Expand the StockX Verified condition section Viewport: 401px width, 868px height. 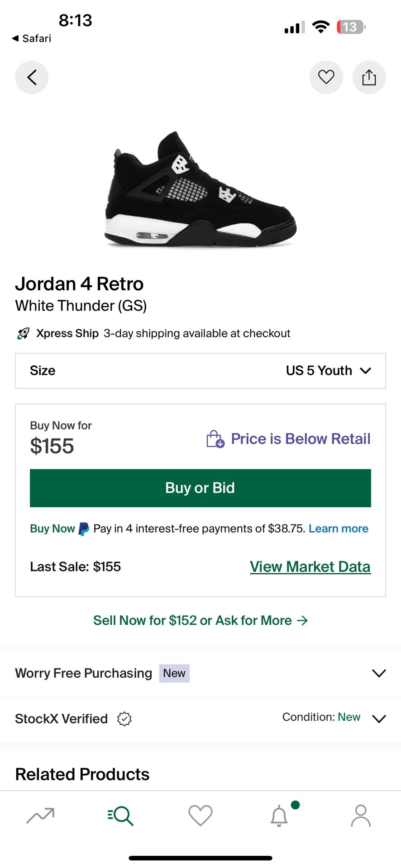(x=378, y=718)
